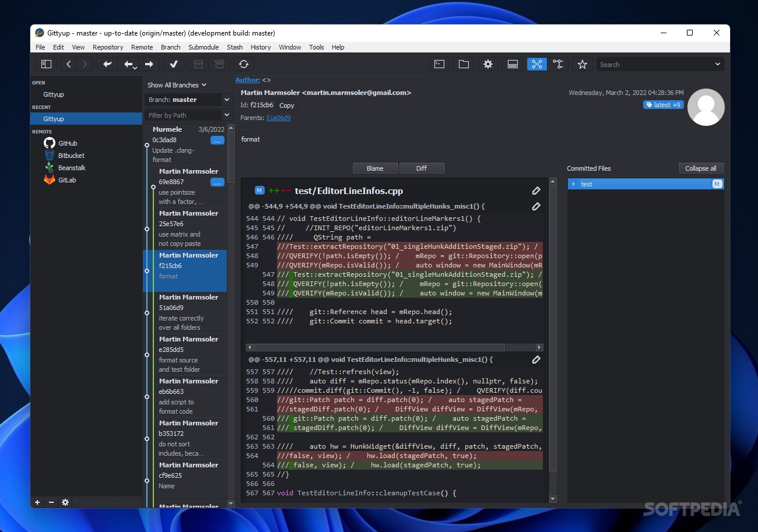The image size is (758, 532).
Task: Open repository settings gear in toolbar
Action: pyautogui.click(x=488, y=64)
